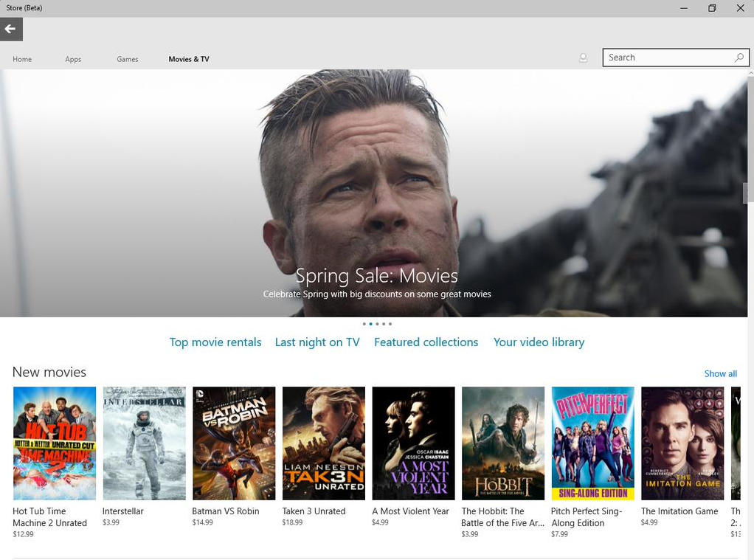The width and height of the screenshot is (754, 560).
Task: Switch to the Apps tab
Action: [x=73, y=59]
